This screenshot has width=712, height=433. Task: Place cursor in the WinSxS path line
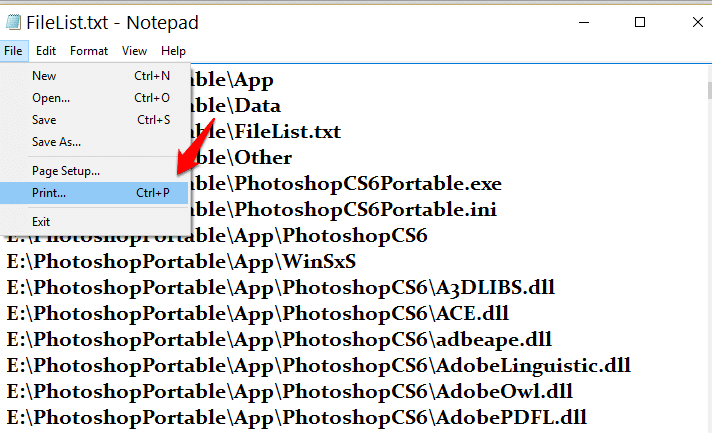point(181,262)
